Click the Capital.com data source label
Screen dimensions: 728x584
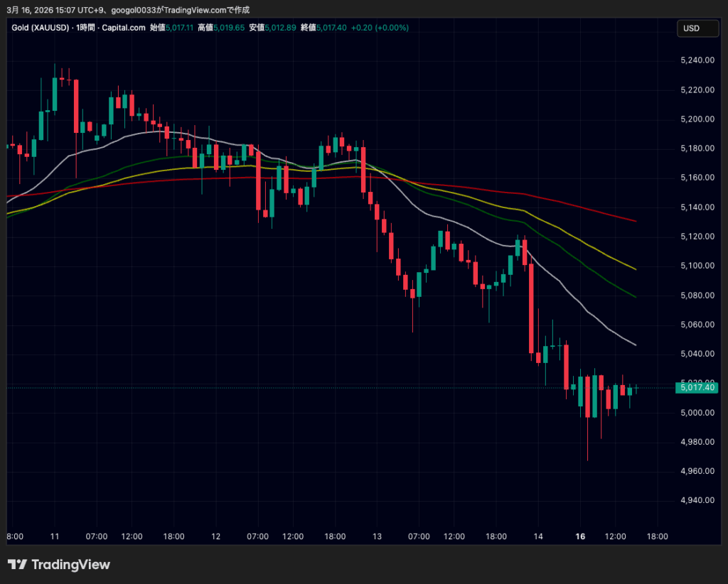[x=126, y=28]
